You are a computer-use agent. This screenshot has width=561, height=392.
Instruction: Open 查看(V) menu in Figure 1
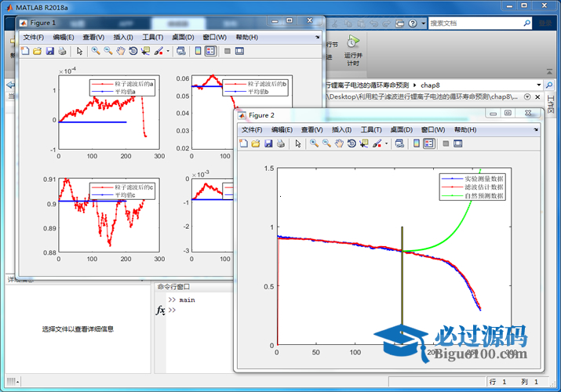(x=93, y=37)
